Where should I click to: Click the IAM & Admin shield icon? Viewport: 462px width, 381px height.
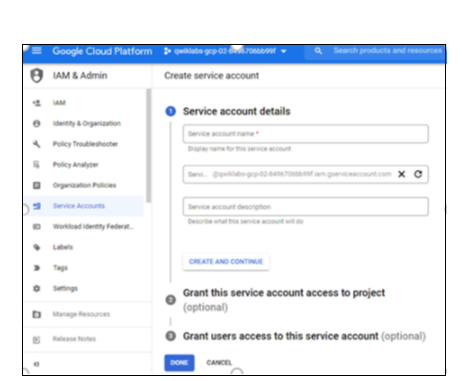(37, 75)
